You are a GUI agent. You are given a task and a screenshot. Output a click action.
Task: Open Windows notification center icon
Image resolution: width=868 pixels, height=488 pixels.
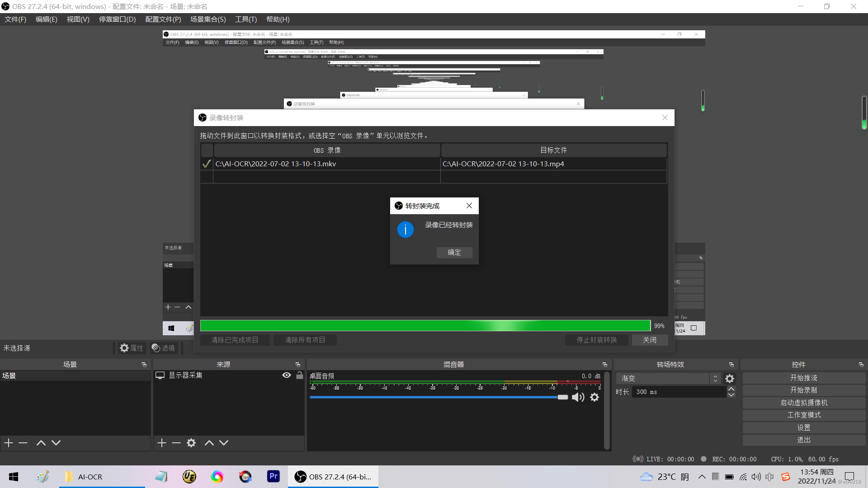[x=849, y=477]
